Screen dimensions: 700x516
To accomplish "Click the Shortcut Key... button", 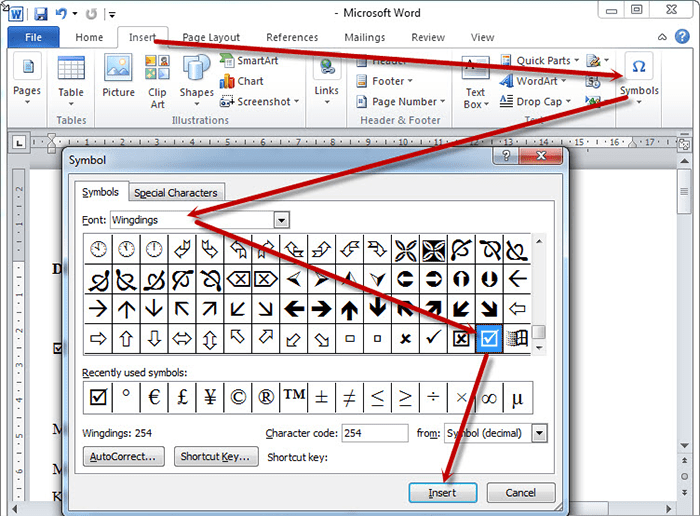I will [216, 457].
